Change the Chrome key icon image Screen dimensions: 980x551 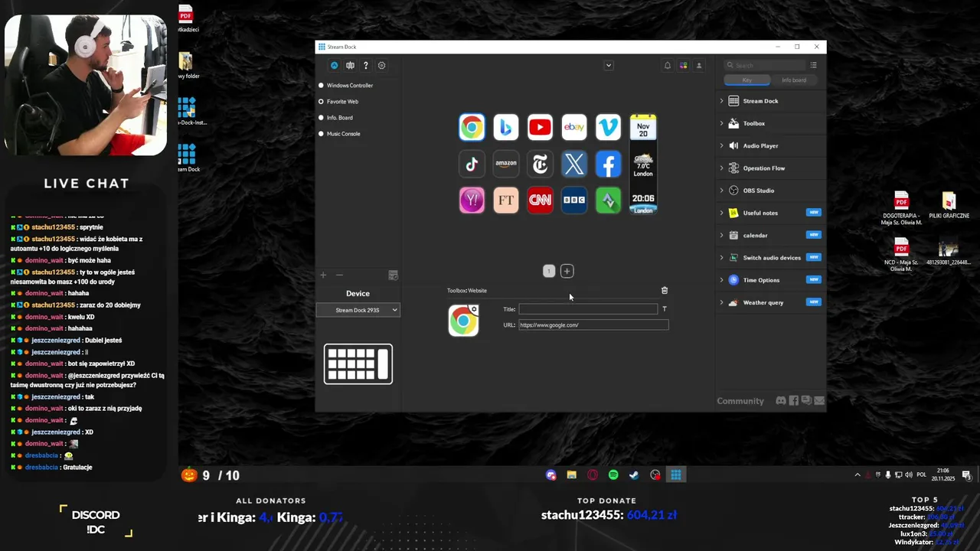463,320
